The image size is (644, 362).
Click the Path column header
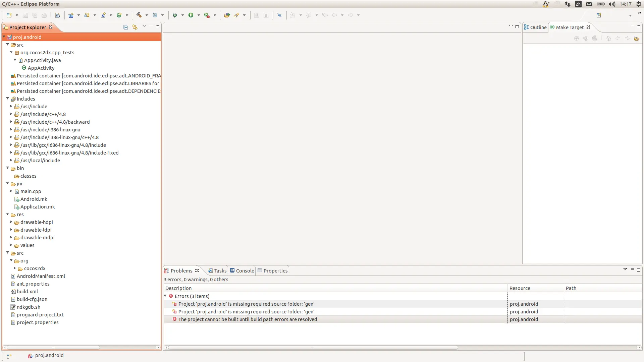click(x=603, y=288)
